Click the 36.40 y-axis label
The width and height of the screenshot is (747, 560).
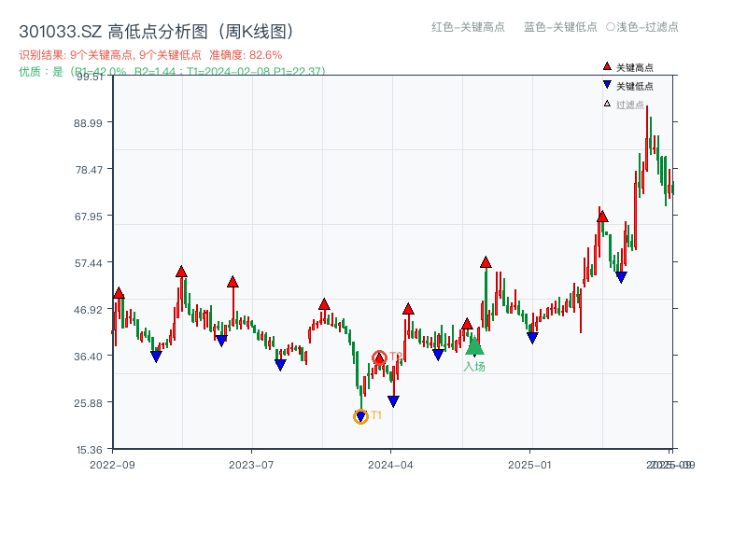88,357
